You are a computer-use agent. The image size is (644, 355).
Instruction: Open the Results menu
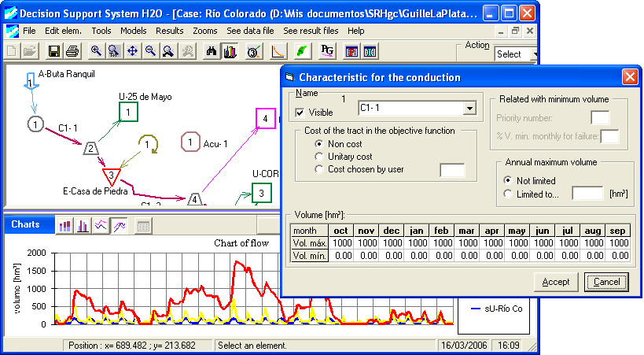click(x=170, y=31)
